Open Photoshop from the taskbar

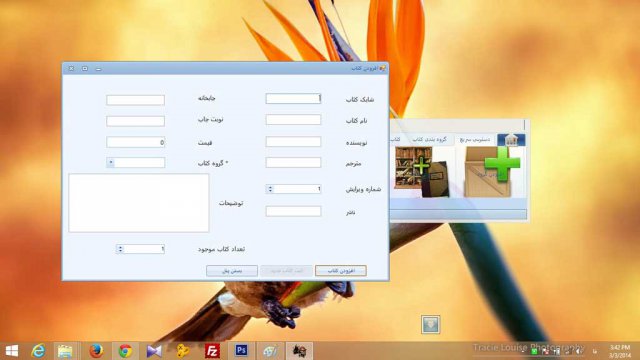[241, 350]
